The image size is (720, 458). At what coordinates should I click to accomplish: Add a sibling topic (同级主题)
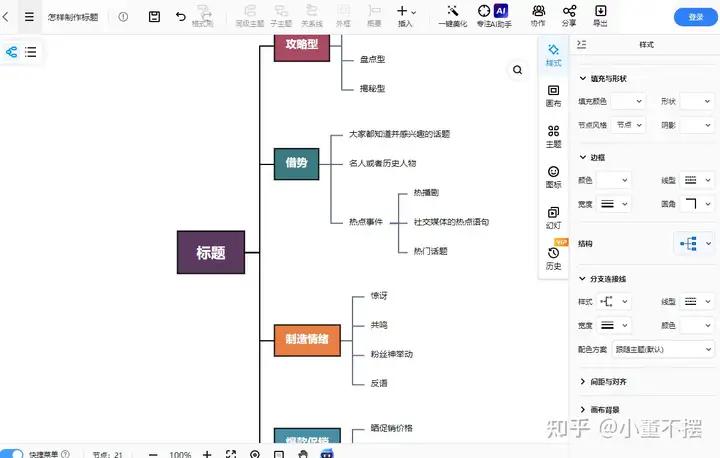click(250, 16)
